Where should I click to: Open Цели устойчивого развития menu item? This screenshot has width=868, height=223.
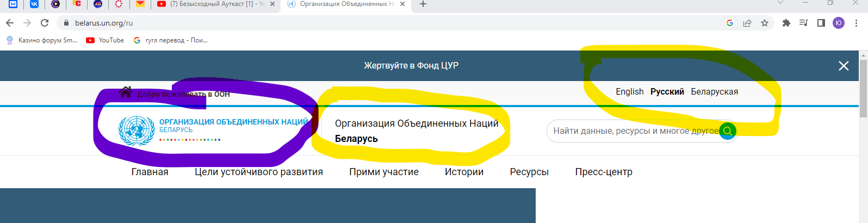click(x=259, y=172)
